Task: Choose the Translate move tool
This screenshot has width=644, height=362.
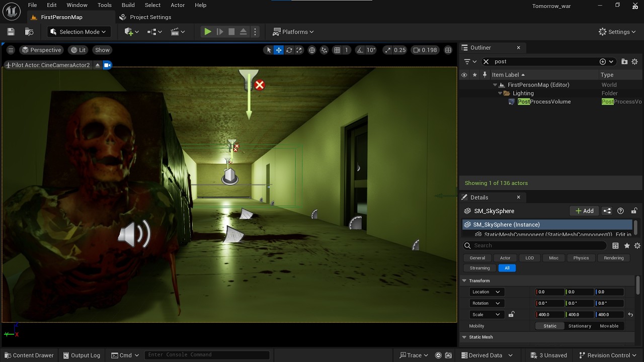Action: tap(279, 50)
